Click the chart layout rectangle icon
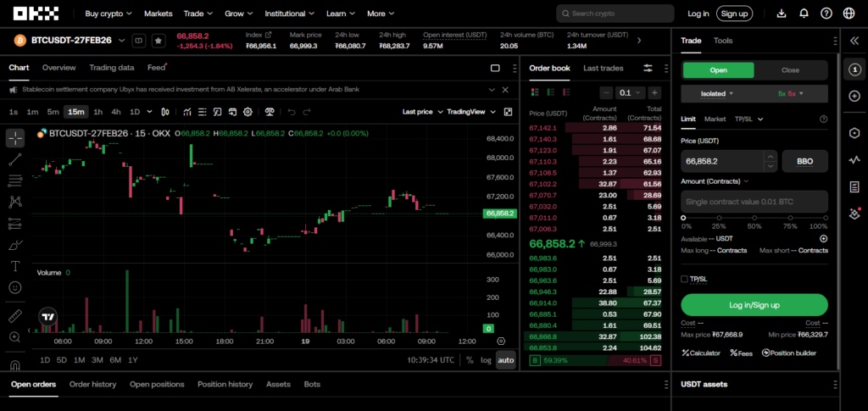This screenshot has height=411, width=868. [x=495, y=68]
